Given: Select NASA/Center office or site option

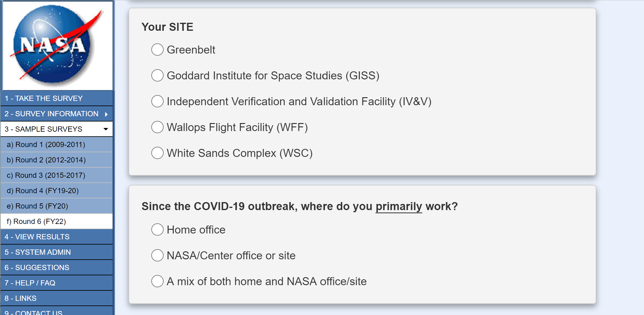Looking at the screenshot, I should click(x=157, y=255).
